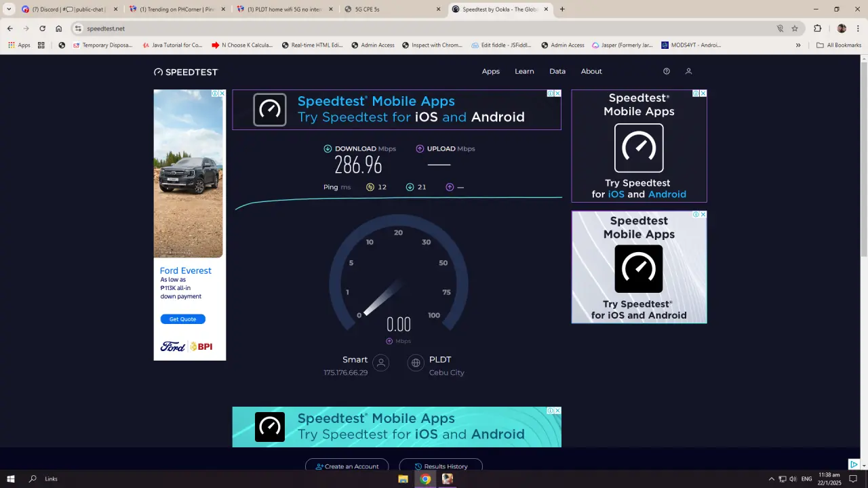Open the Speedtest help question-mark icon

coord(667,71)
